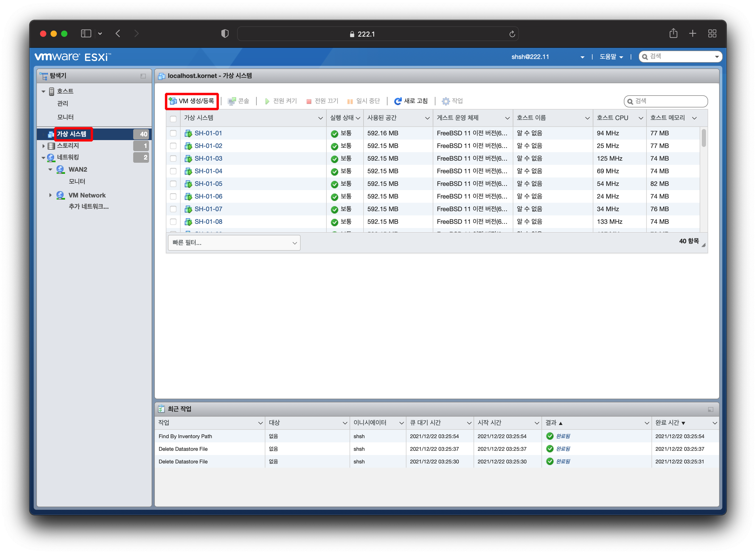
Task: Click the Safari sidebar toggle icon
Action: 86,33
